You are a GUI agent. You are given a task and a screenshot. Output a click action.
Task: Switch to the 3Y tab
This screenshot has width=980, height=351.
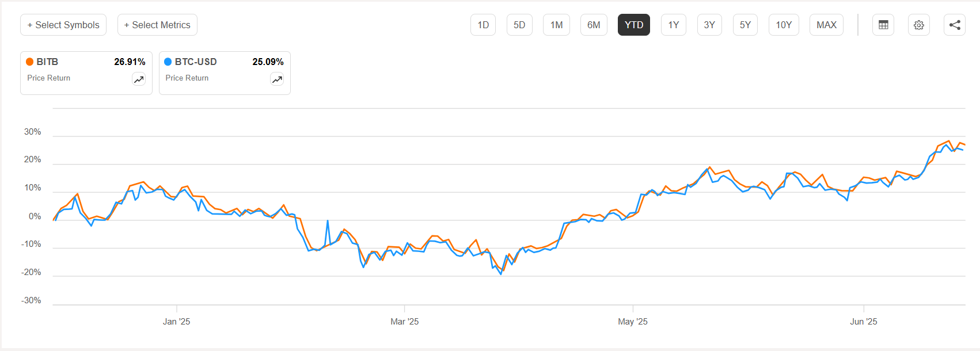pyautogui.click(x=709, y=25)
